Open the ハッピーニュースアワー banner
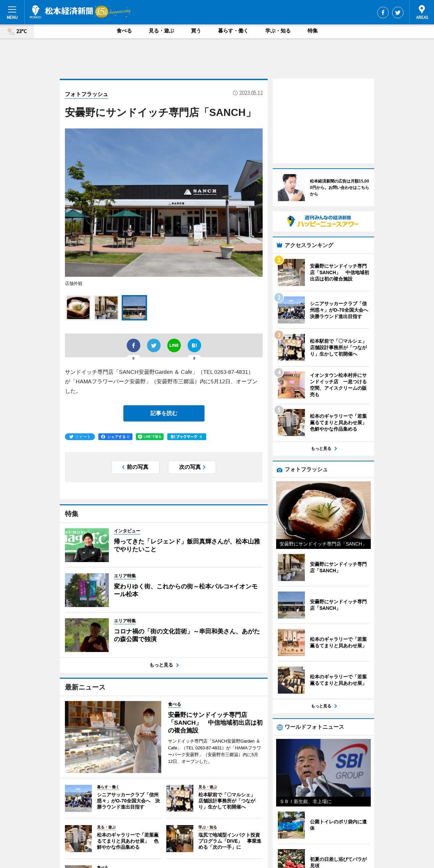434x868 pixels. (323, 221)
